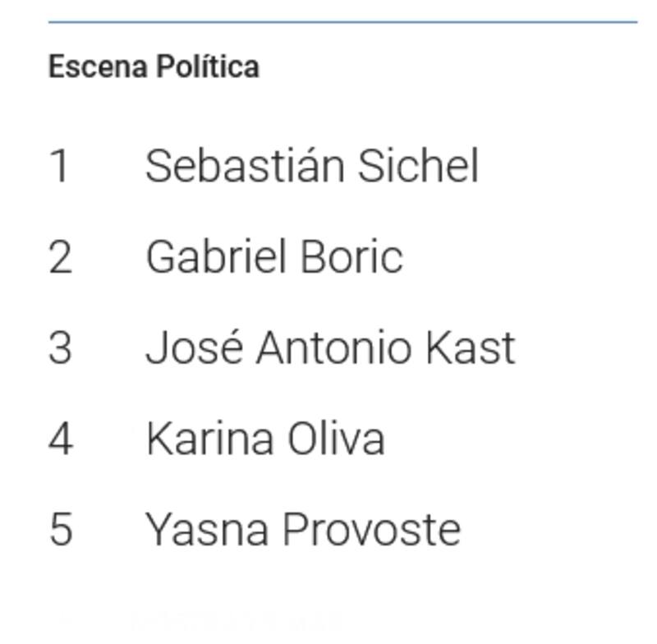Image resolution: width=657 pixels, height=644 pixels.
Task: Click the surname "Provoste" in the fifth entry
Action: coord(371,528)
